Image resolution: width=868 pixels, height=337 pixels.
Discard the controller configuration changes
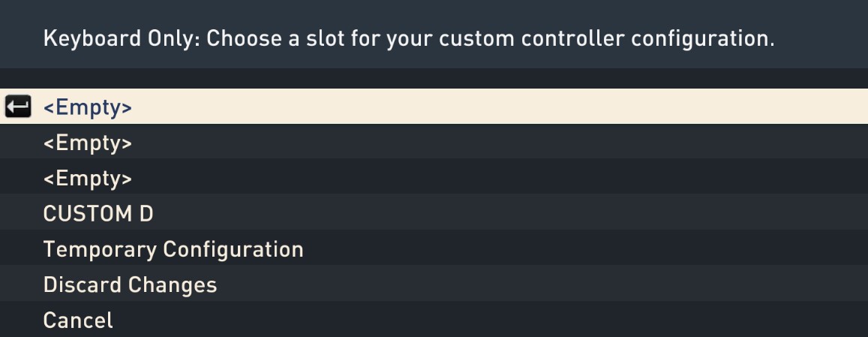(x=434, y=284)
